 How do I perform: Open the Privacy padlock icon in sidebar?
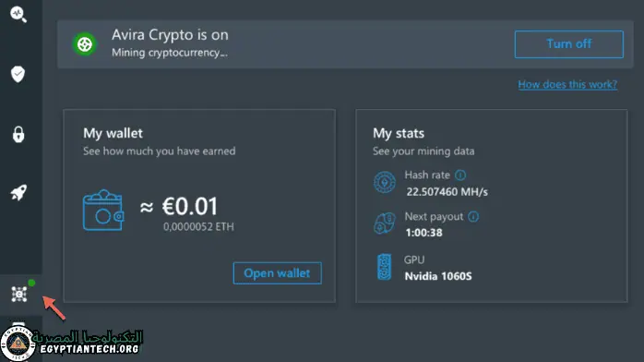coord(18,134)
